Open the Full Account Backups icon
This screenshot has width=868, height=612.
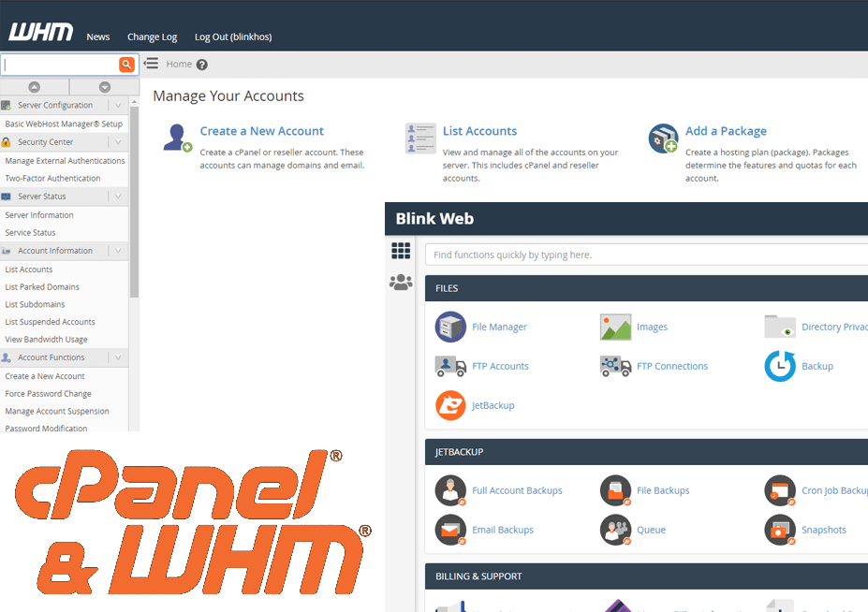coord(450,490)
